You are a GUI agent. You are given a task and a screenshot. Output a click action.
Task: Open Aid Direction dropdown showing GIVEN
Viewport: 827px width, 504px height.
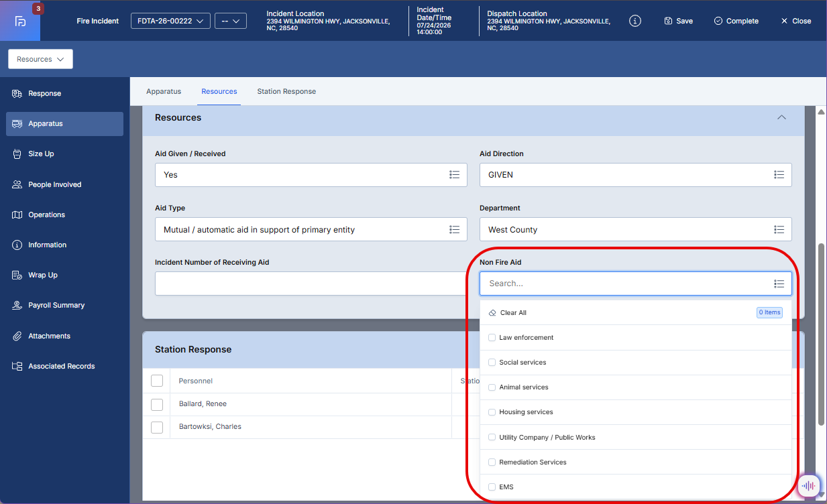[636, 174]
